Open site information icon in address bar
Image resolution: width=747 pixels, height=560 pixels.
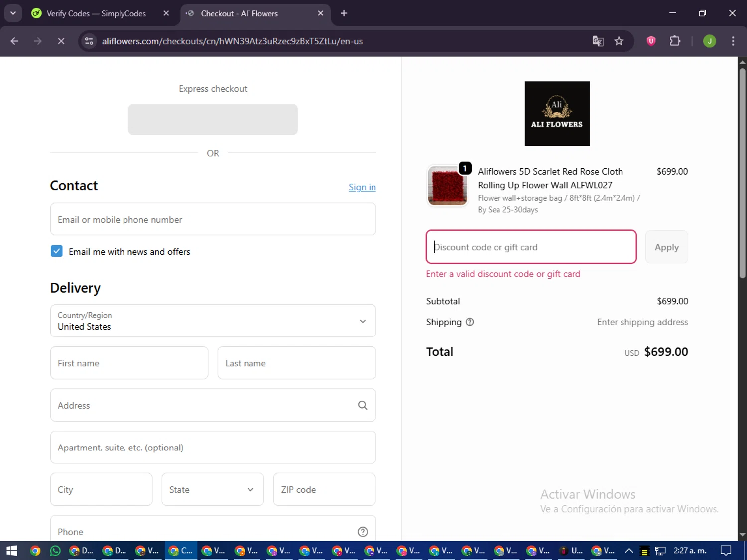(89, 41)
